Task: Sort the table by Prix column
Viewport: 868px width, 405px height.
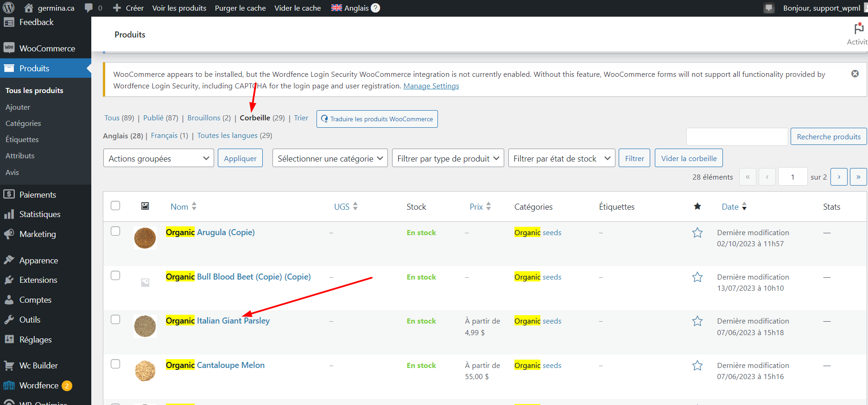Action: click(480, 206)
